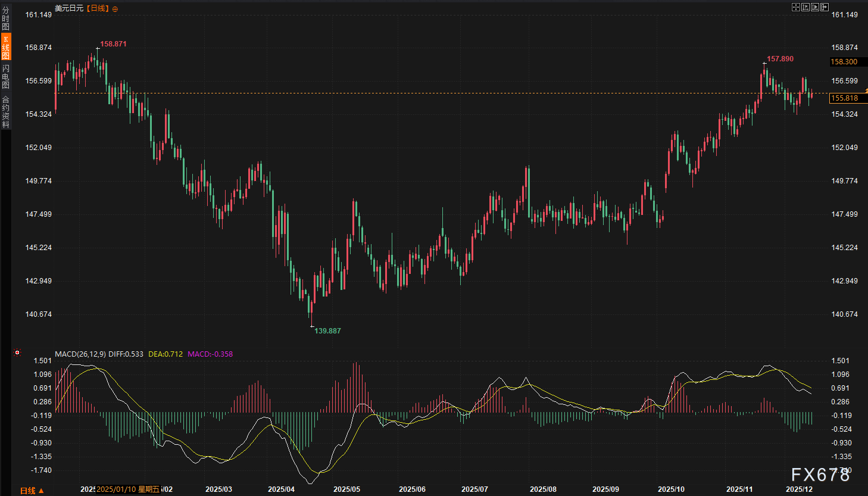Screen dimensions: 868x496
Task: Click the MACD(26,12,9) indicator label
Action: coord(80,354)
